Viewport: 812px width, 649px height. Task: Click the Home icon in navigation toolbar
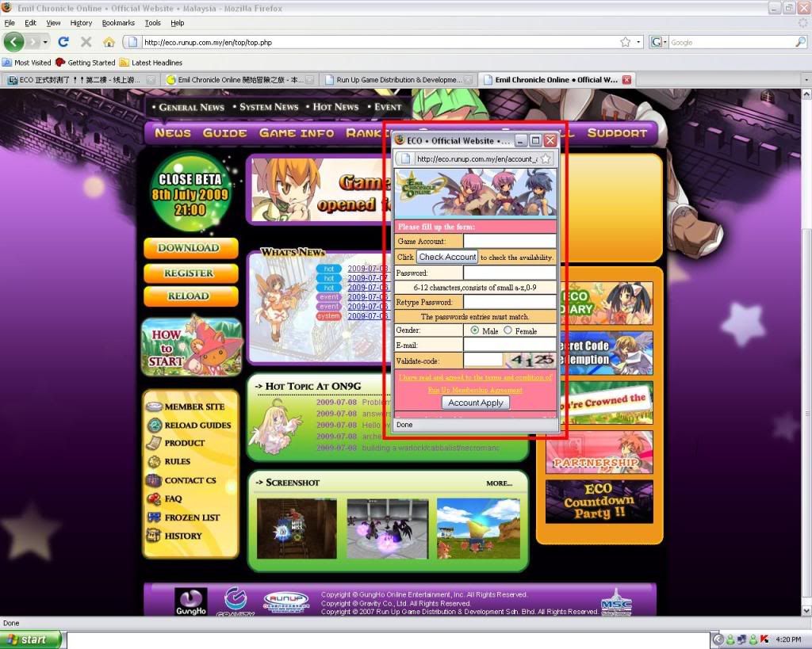[x=109, y=42]
